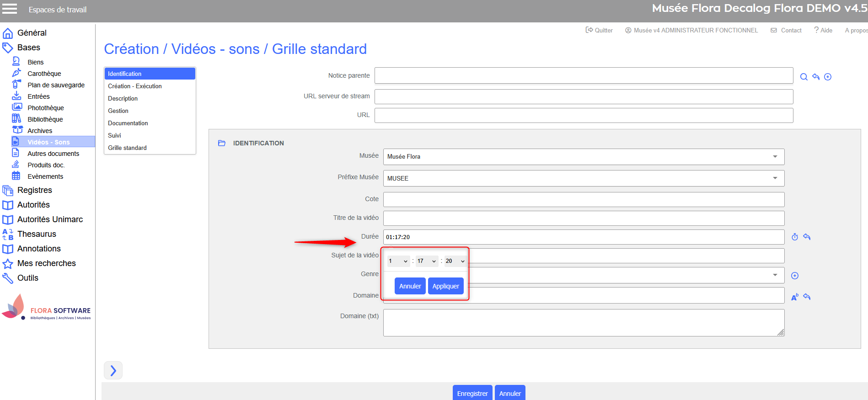This screenshot has height=400, width=868.
Task: Open the hamburger menu icon
Action: (x=10, y=9)
